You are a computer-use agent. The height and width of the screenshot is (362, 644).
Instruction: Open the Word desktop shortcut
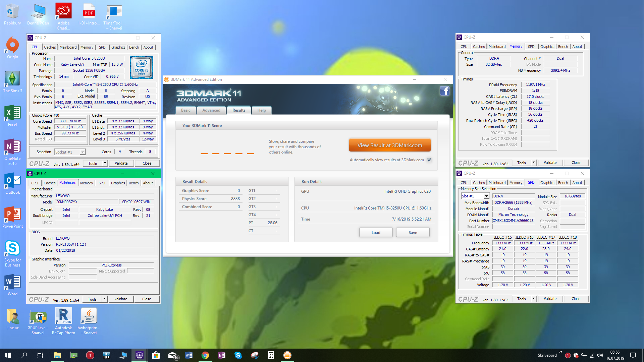pyautogui.click(x=12, y=285)
